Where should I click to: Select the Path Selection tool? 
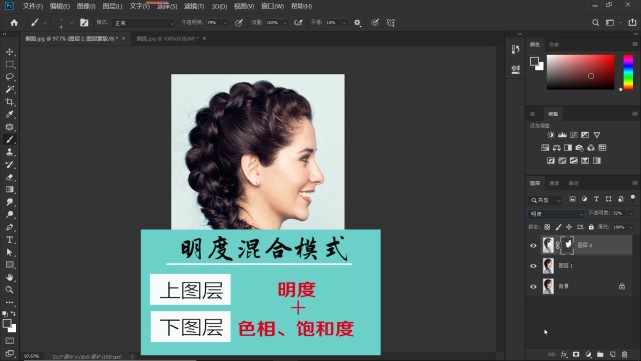click(9, 252)
